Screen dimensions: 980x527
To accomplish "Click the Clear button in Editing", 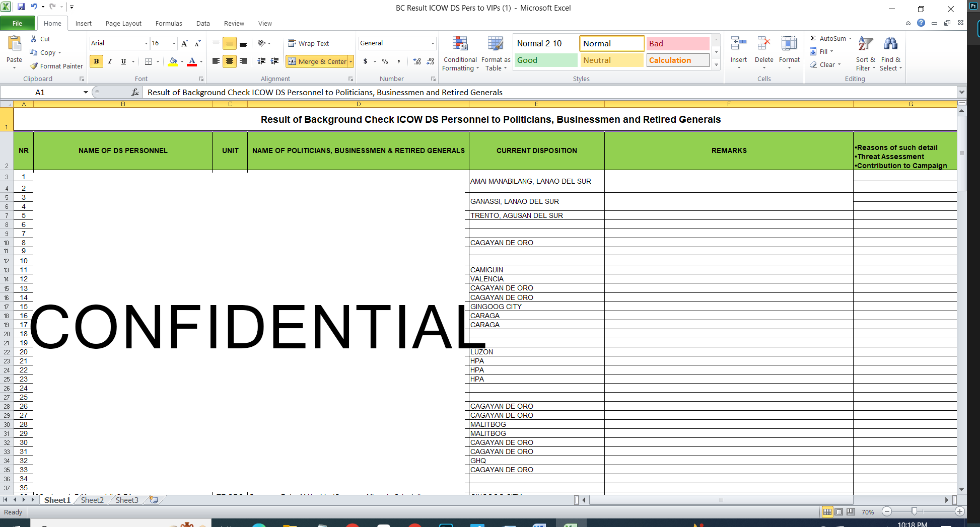I will [x=825, y=64].
